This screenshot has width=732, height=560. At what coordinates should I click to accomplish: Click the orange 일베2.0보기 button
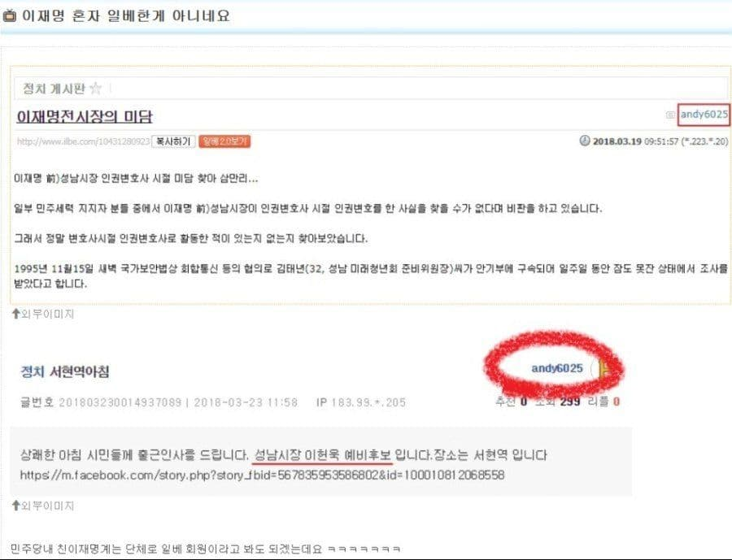click(224, 141)
